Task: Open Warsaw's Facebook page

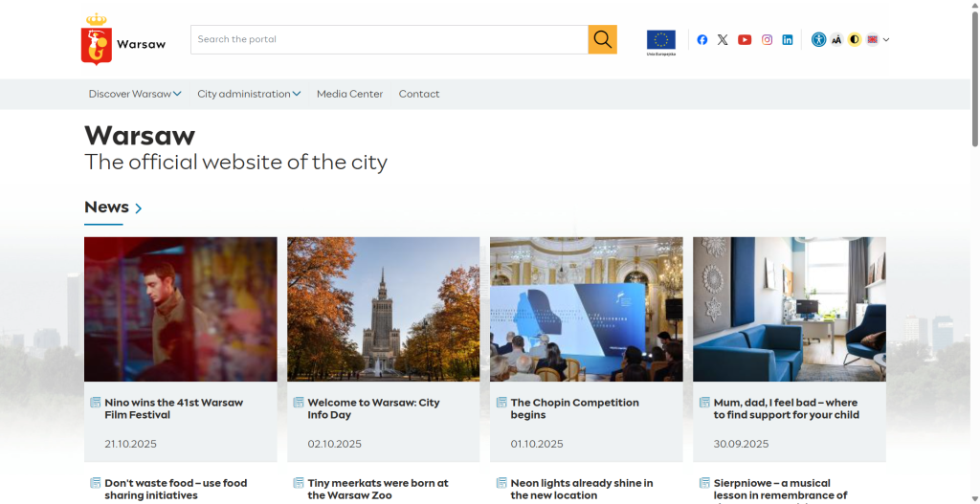Action: [x=702, y=39]
